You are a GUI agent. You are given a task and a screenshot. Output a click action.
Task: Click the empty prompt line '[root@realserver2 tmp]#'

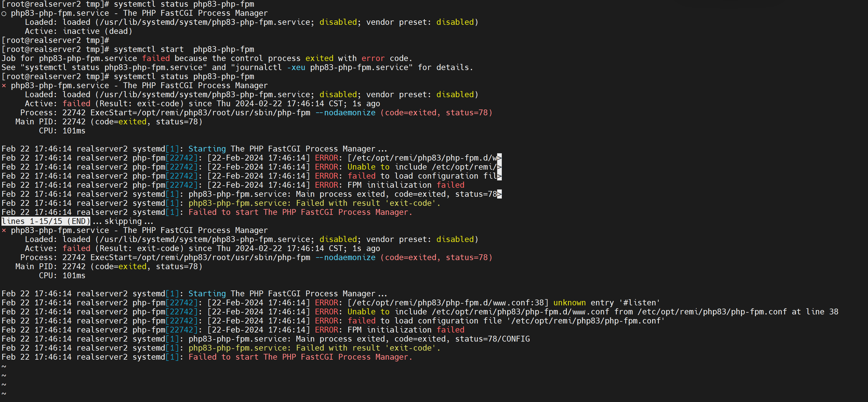[x=55, y=40]
